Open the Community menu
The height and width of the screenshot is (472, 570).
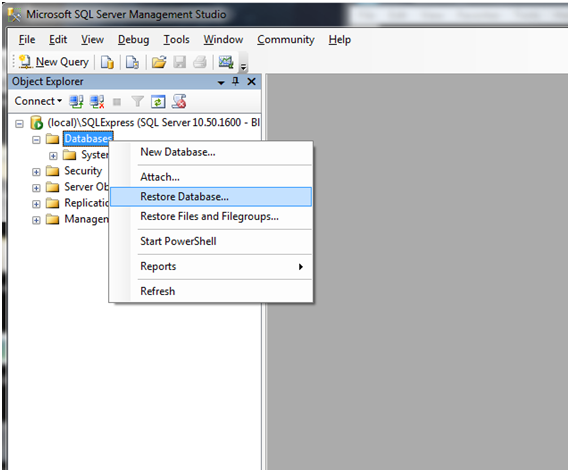[x=286, y=39]
